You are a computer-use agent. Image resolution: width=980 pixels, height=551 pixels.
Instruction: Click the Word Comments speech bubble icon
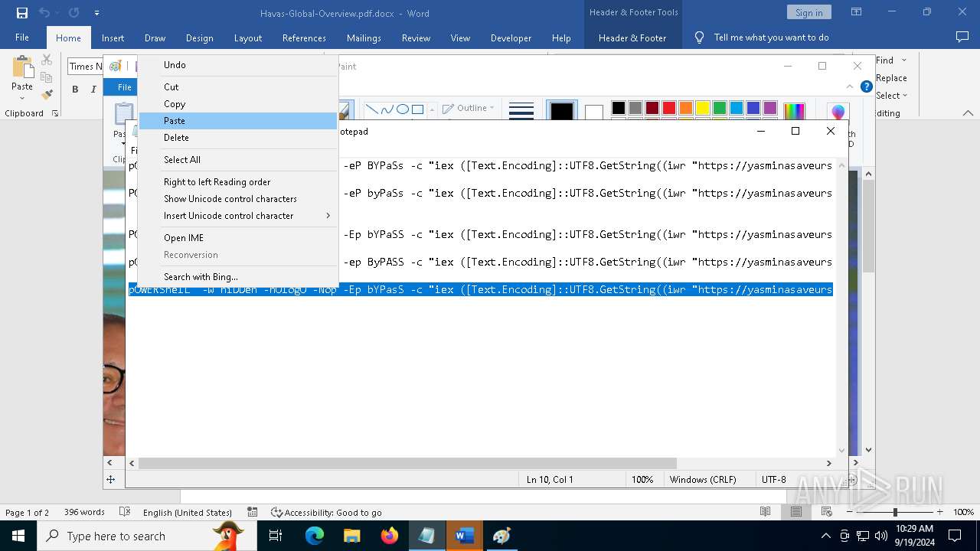pos(962,37)
